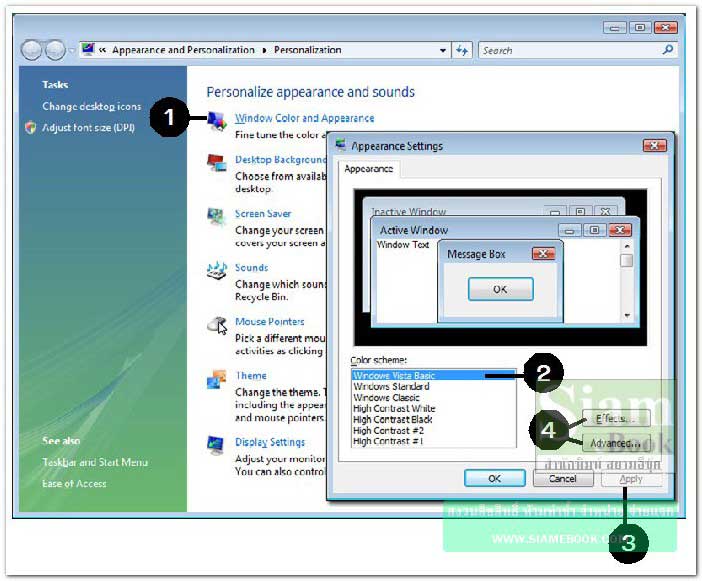Click the Apply button
The height and width of the screenshot is (581, 702).
[631, 479]
